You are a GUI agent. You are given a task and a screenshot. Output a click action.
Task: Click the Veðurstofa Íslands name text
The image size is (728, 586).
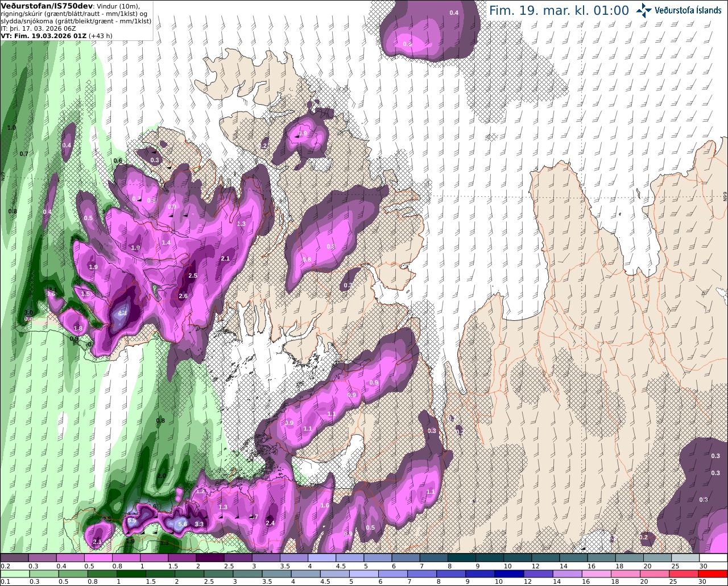coord(688,10)
